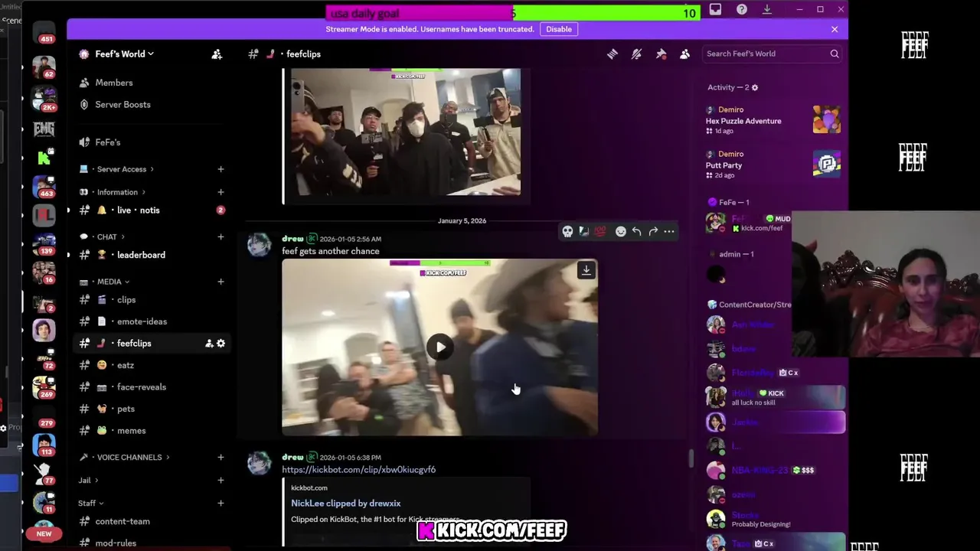The width and height of the screenshot is (980, 551).
Task: Invite members icon on feefclips channel
Action: coord(209,344)
